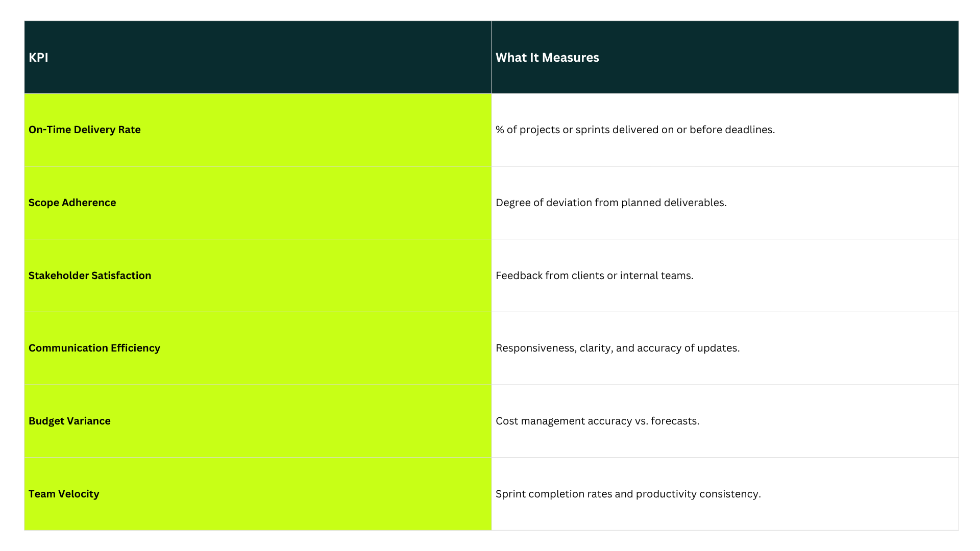Click the feedback from clients description
Image resolution: width=980 pixels, height=551 pixels.
point(594,275)
